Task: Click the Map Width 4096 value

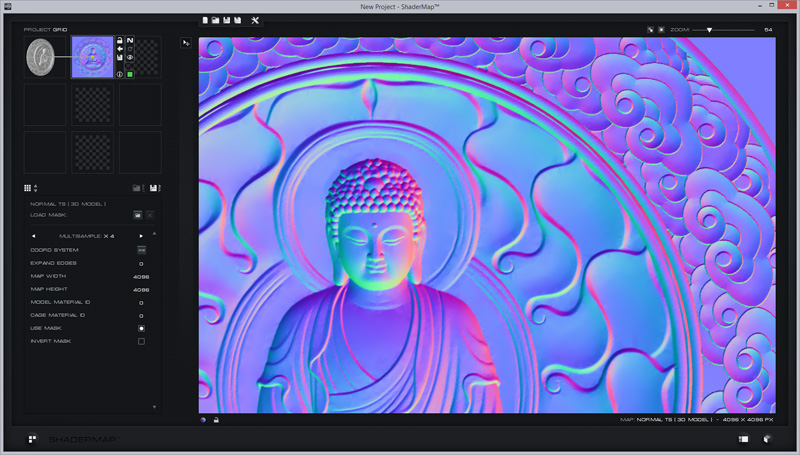Action: click(x=141, y=277)
